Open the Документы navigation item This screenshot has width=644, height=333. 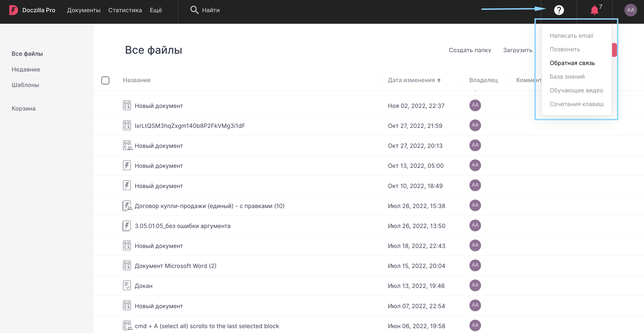[x=84, y=10]
